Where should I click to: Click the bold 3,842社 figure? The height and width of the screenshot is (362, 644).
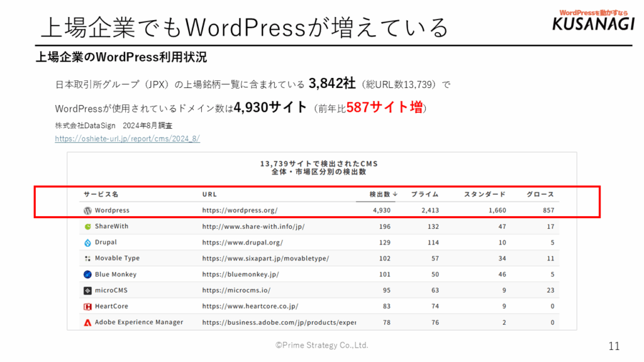tap(332, 84)
